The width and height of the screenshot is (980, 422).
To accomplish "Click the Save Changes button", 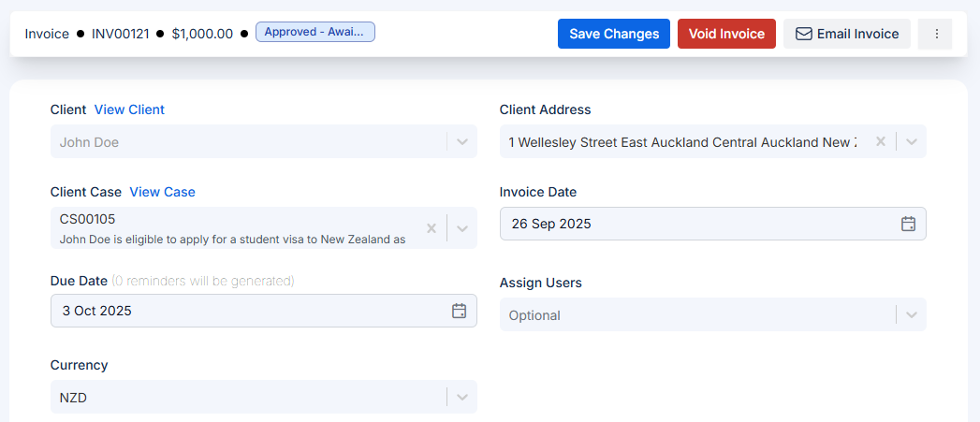I will coord(614,34).
